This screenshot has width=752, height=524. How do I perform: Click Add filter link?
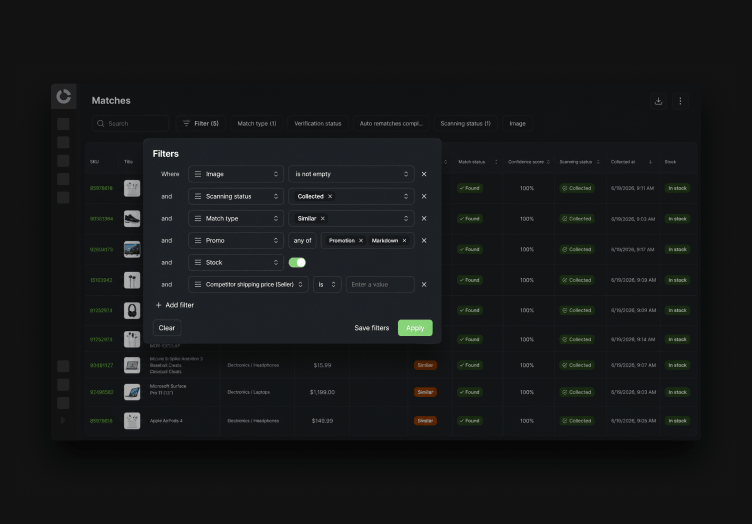point(175,305)
